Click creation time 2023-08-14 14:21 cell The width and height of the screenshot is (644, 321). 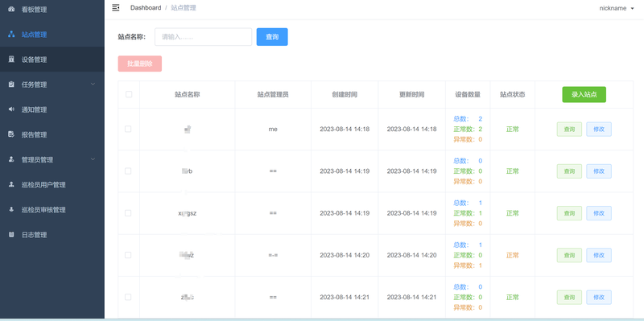345,297
